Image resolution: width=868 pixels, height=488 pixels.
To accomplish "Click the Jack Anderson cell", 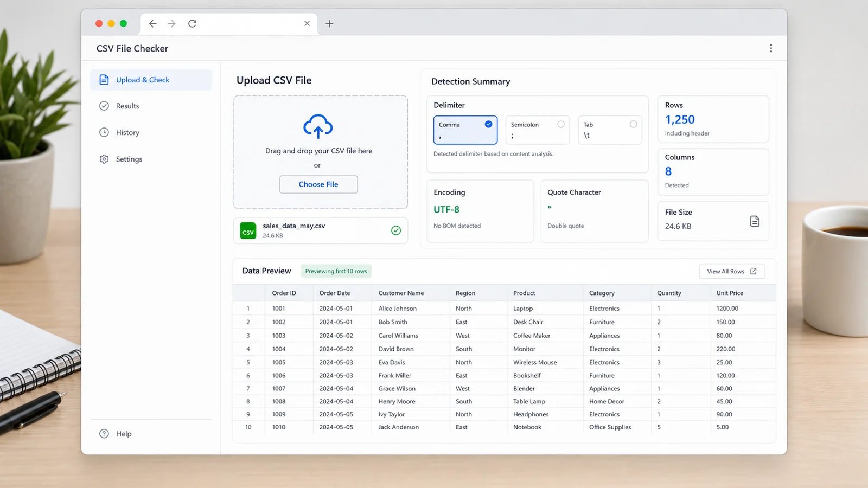I will [x=399, y=427].
